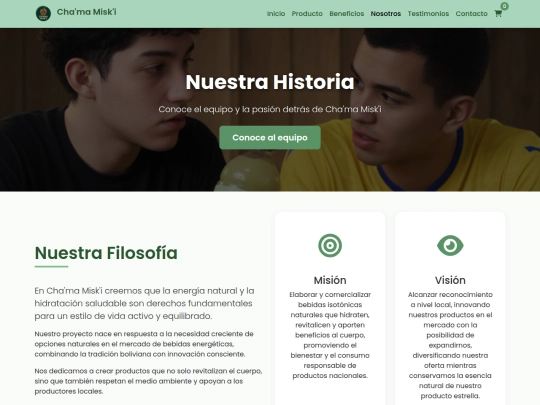The width and height of the screenshot is (540, 405).
Task: Click the Conoce al equipo button
Action: [270, 137]
